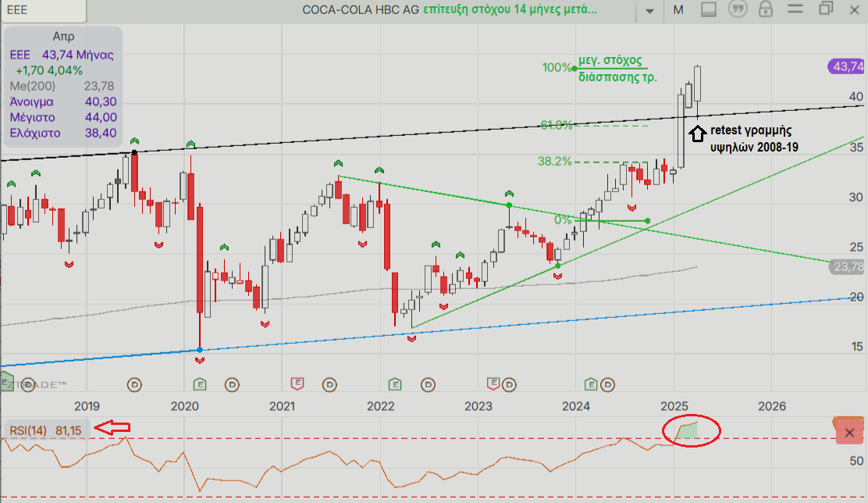Click the 0% Fibonacci level label

pos(563,220)
